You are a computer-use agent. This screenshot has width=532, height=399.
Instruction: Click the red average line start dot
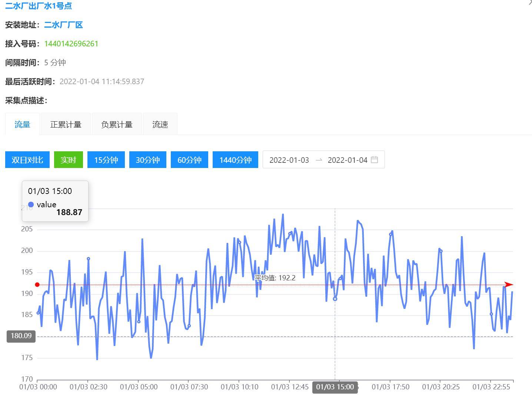(x=37, y=285)
